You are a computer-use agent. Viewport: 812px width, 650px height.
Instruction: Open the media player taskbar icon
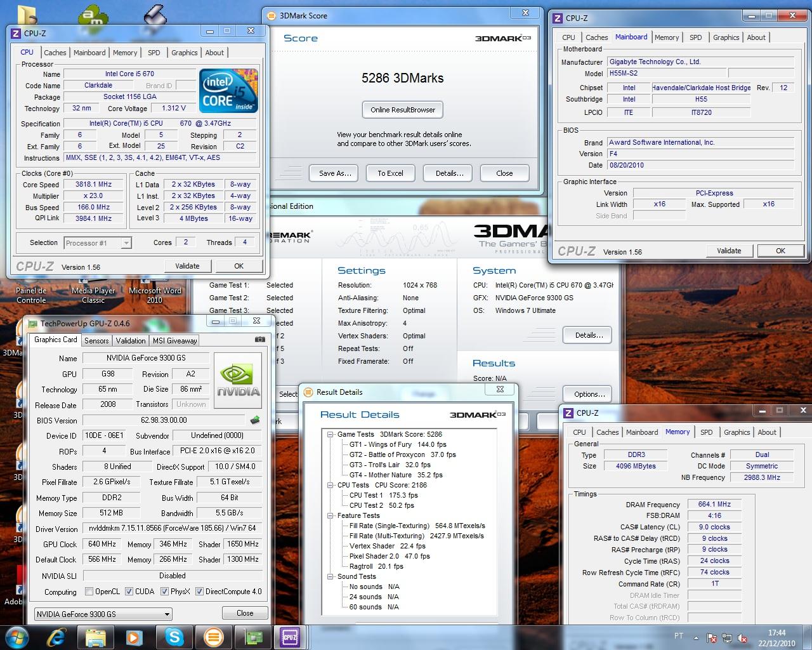click(134, 637)
